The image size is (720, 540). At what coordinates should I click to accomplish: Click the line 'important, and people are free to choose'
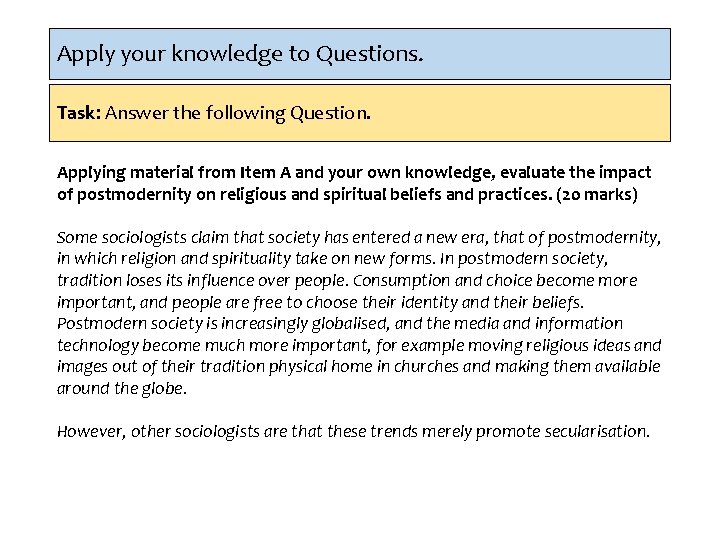tap(320, 303)
